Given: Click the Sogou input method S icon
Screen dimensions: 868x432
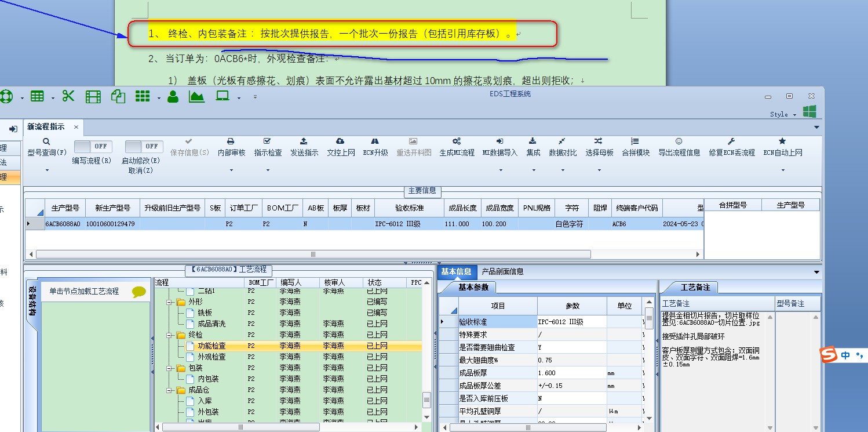Looking at the screenshot, I should click(x=829, y=355).
